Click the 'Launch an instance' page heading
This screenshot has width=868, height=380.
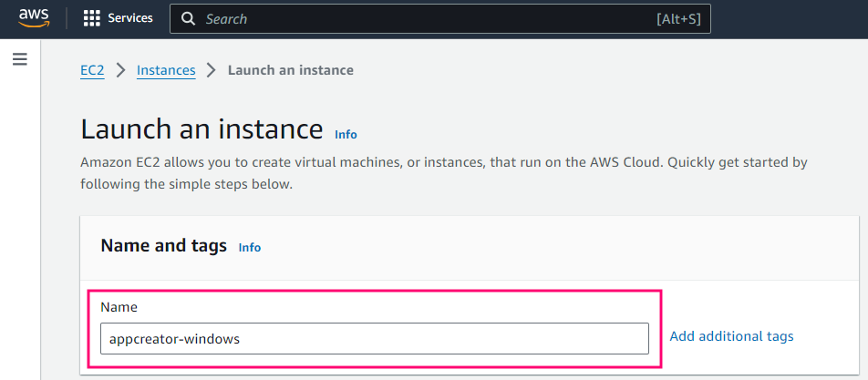201,129
